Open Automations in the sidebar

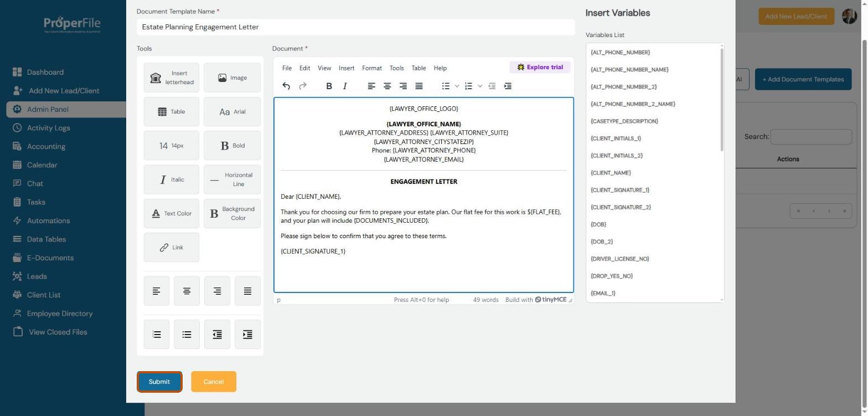48,220
